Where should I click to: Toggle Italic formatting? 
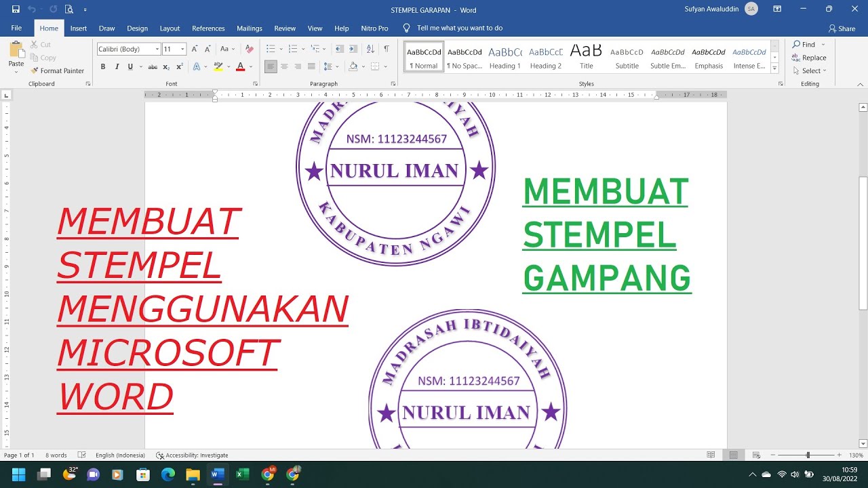(117, 66)
